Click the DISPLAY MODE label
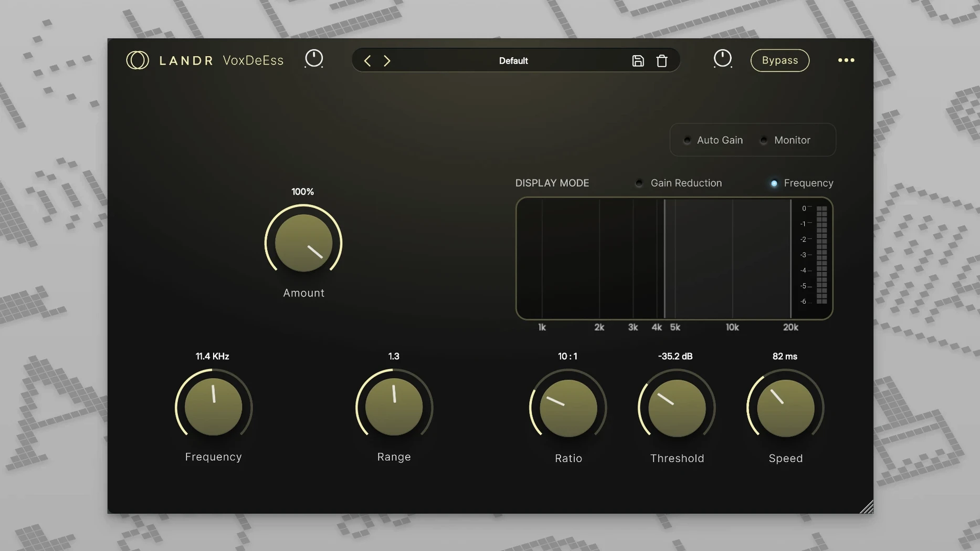The width and height of the screenshot is (980, 551). click(552, 183)
